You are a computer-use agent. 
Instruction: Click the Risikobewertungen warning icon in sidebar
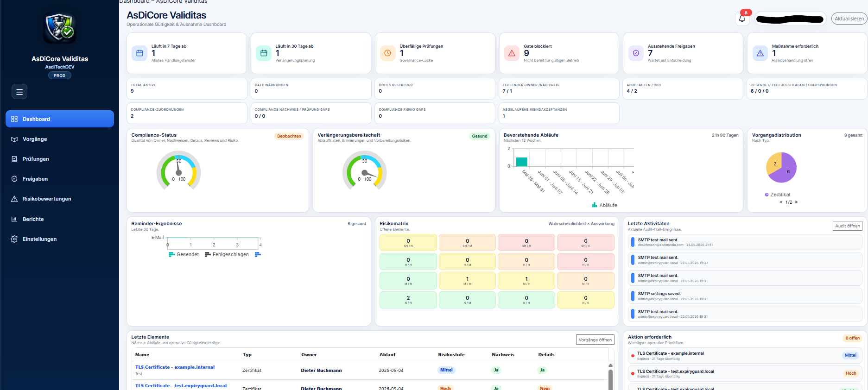click(14, 199)
